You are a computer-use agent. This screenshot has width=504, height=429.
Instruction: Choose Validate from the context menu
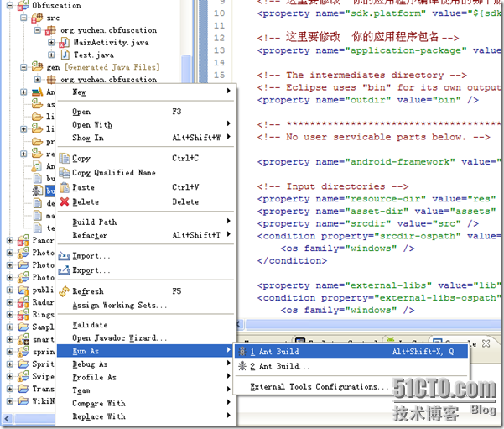tap(146, 325)
